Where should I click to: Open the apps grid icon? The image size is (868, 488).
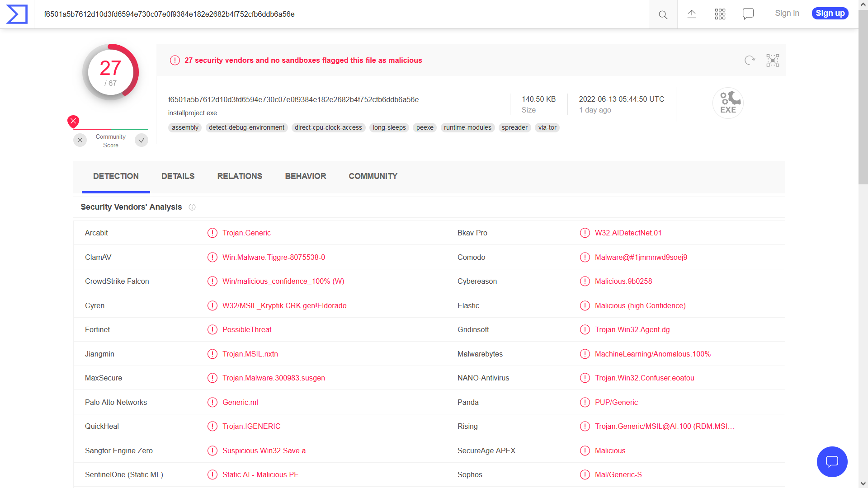[x=720, y=14]
